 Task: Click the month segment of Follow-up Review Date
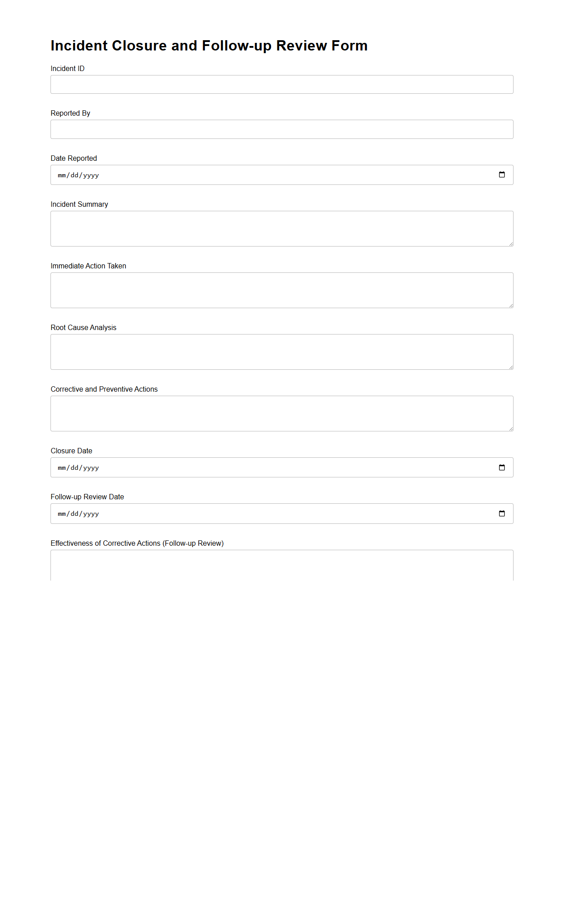point(62,514)
